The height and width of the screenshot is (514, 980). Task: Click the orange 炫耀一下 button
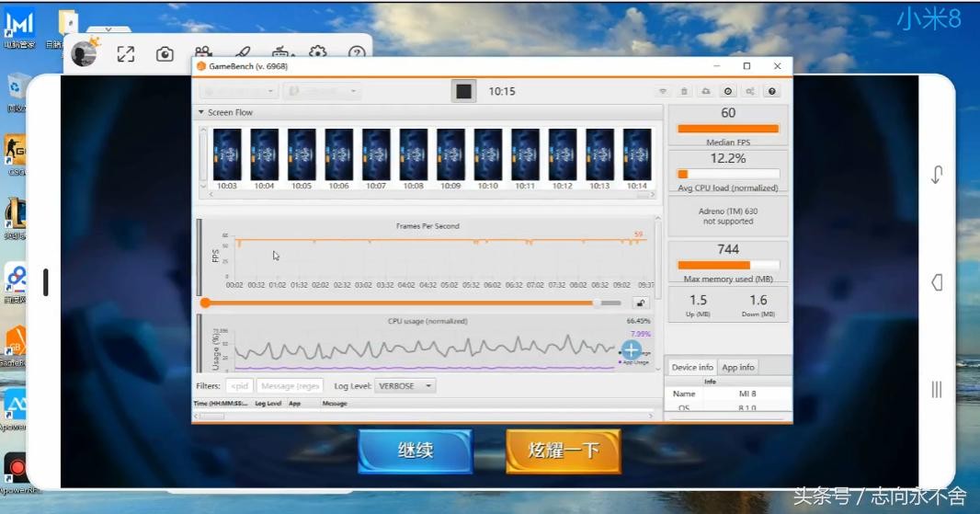[x=563, y=451]
